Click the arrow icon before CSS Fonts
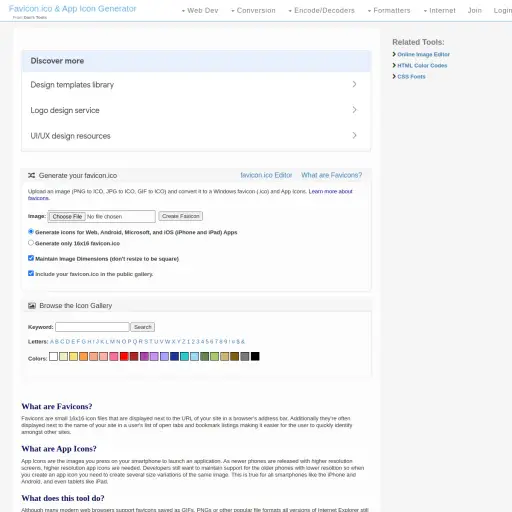The width and height of the screenshot is (512, 512). (x=394, y=76)
